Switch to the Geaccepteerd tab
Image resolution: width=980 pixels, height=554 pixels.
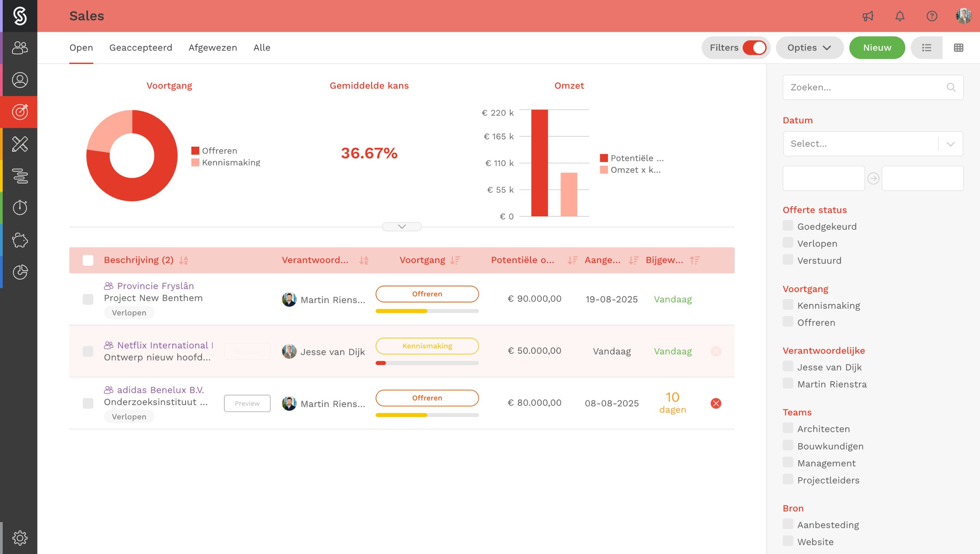click(140, 48)
